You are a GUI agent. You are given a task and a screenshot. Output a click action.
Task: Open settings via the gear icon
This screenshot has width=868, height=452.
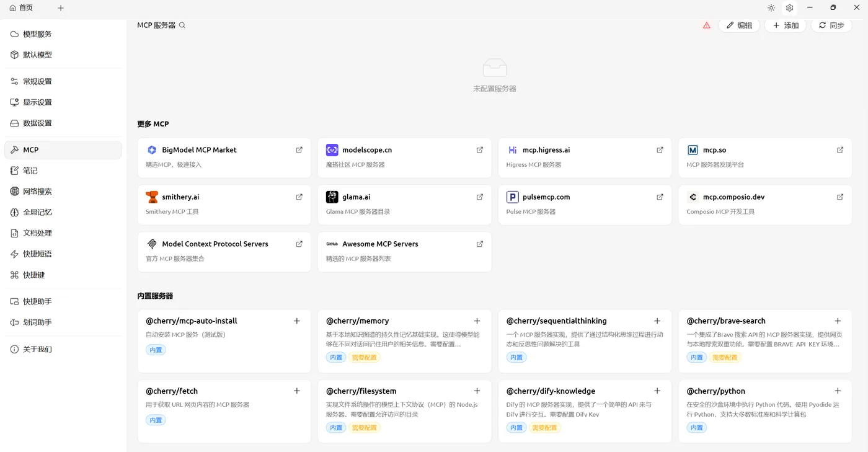tap(789, 8)
